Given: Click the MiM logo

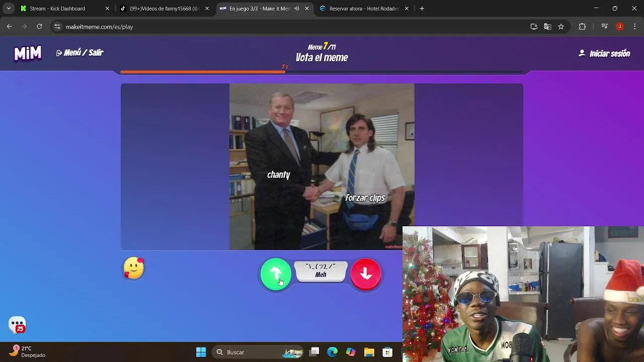Looking at the screenshot, I should coord(28,53).
